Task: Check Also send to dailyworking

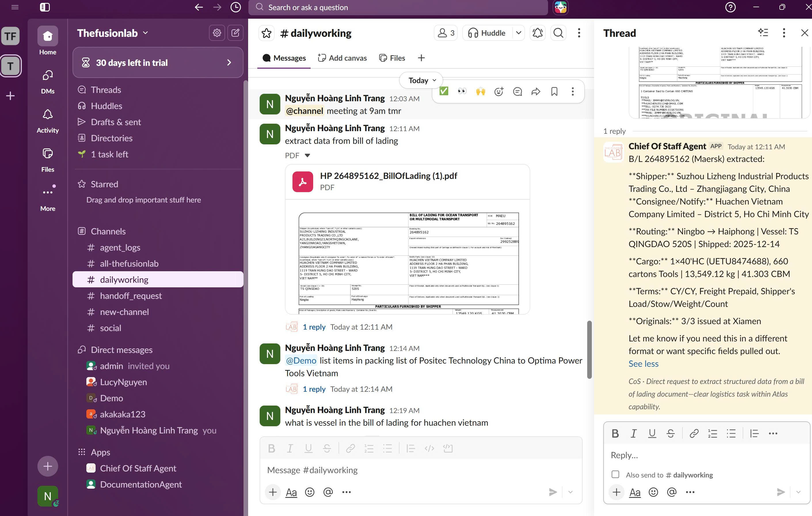Action: click(x=615, y=475)
